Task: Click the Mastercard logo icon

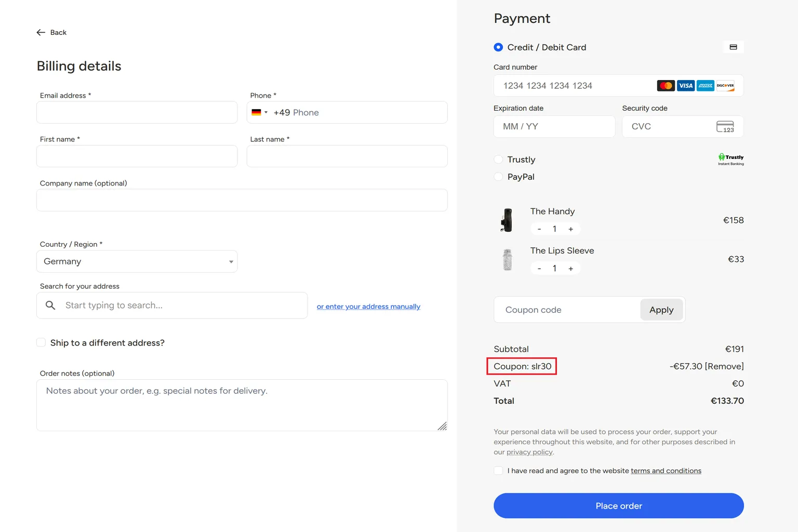Action: (x=666, y=86)
